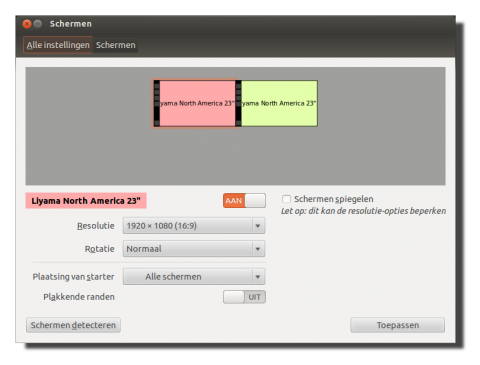
Task: Open the Rotatie dropdown showing Normaal
Action: [x=194, y=249]
